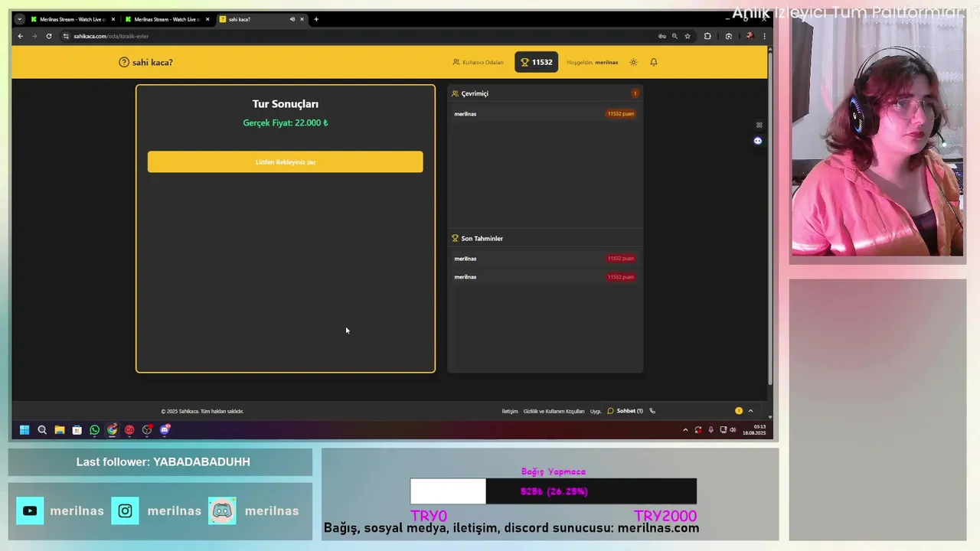Click the Chrome icon in taskbar
The height and width of the screenshot is (551, 980).
(112, 430)
